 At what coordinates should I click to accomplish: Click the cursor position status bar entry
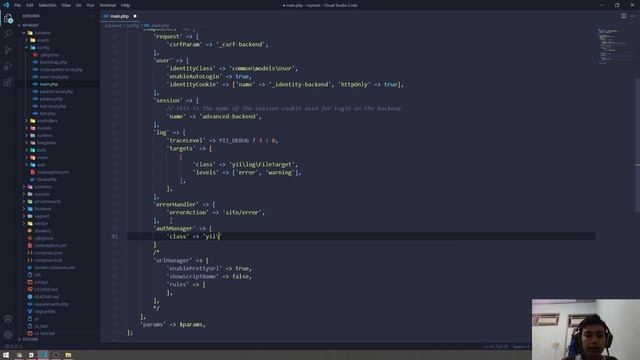(496, 347)
